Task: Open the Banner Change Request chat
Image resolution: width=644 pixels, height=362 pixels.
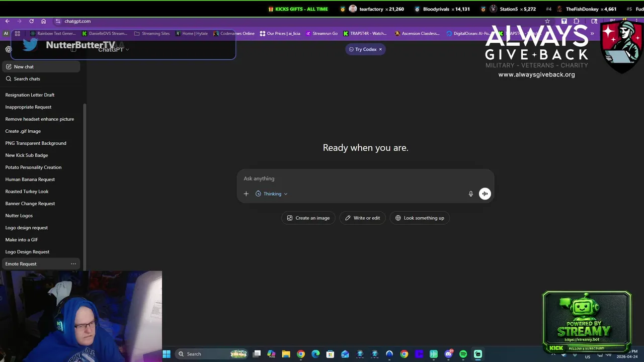Action: pos(41,204)
